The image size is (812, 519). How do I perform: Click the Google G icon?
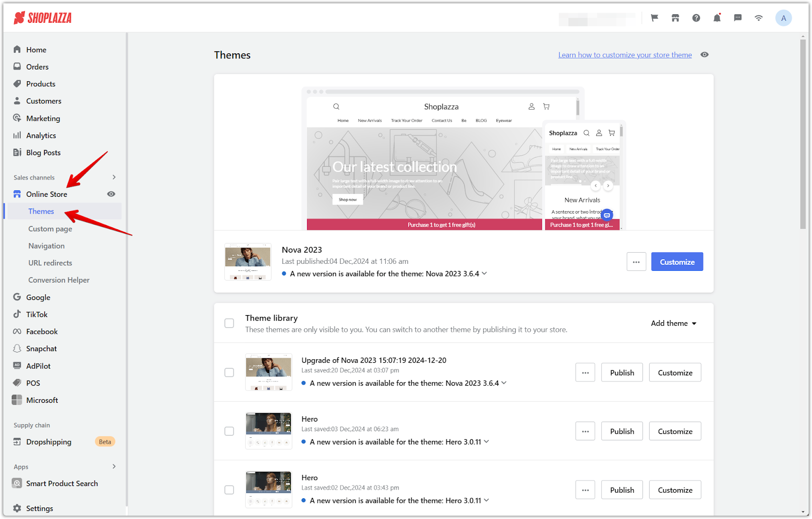tap(17, 297)
